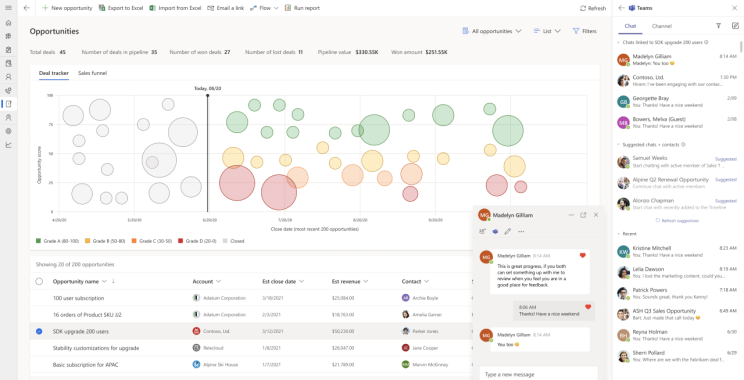Open the Leads phone sidebar icon
Screen dimensions: 744x380
pyautogui.click(x=8, y=90)
